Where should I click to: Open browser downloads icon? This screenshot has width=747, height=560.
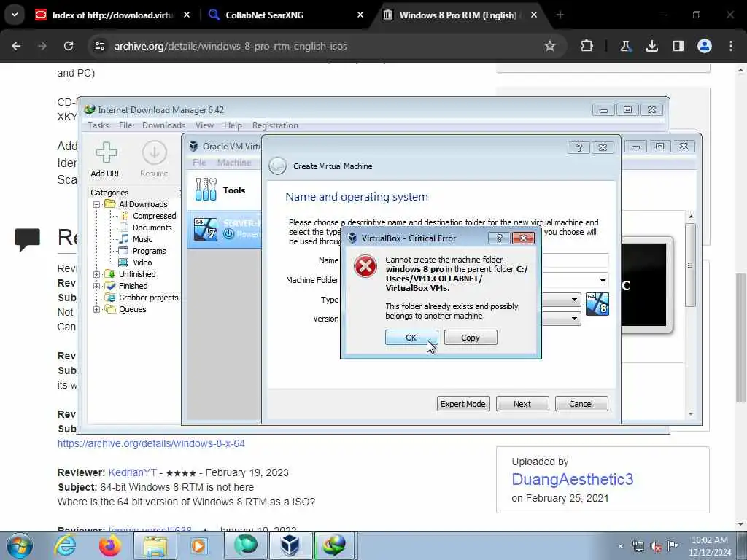coord(651,46)
